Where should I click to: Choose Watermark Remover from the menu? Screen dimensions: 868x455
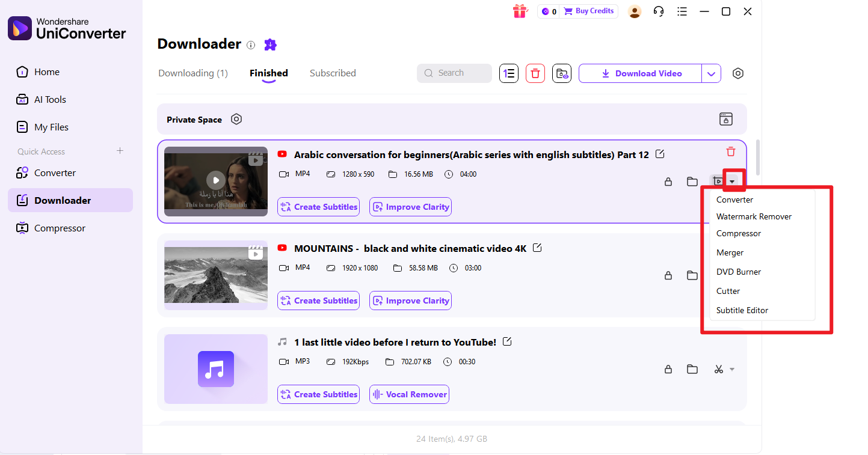point(754,216)
